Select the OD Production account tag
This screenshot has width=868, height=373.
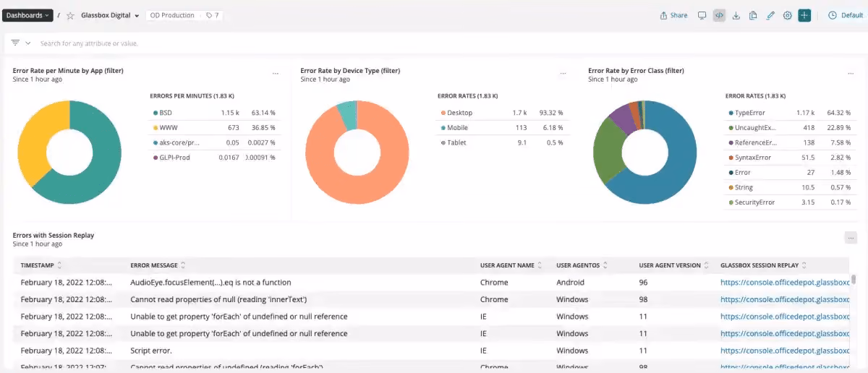(x=172, y=15)
